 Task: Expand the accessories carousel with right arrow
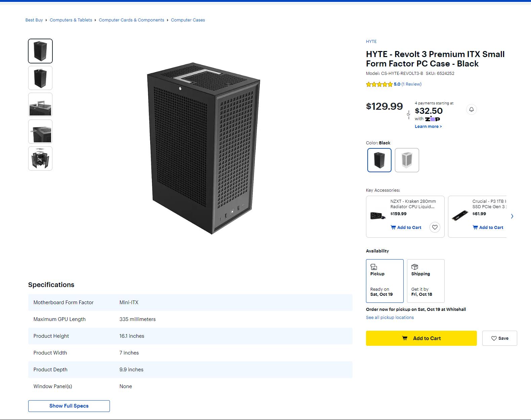click(x=512, y=216)
